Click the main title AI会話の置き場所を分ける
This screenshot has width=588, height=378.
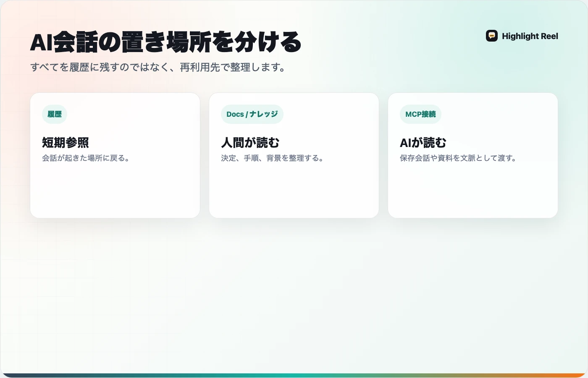click(166, 42)
